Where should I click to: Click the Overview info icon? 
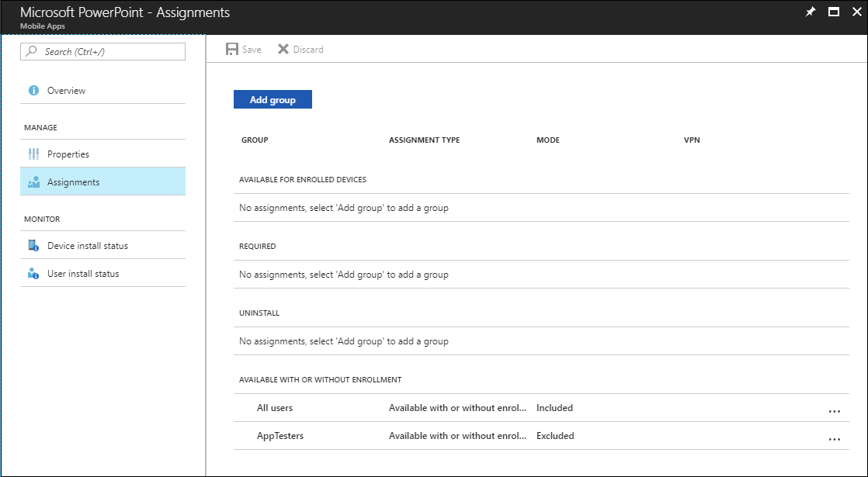33,90
